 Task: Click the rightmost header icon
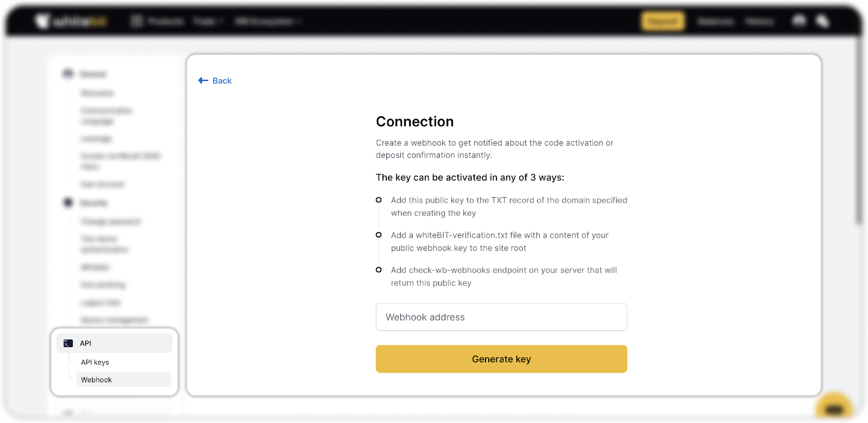(x=823, y=21)
